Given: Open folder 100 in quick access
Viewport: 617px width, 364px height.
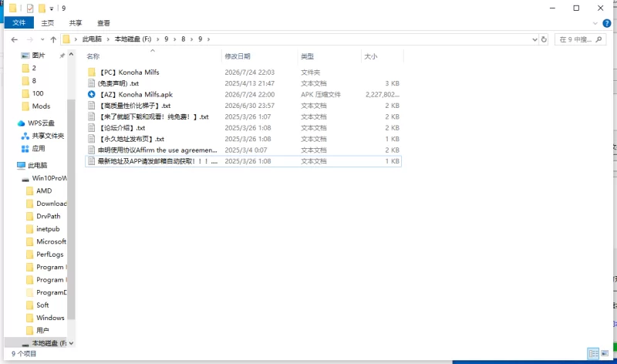Looking at the screenshot, I should (x=38, y=93).
